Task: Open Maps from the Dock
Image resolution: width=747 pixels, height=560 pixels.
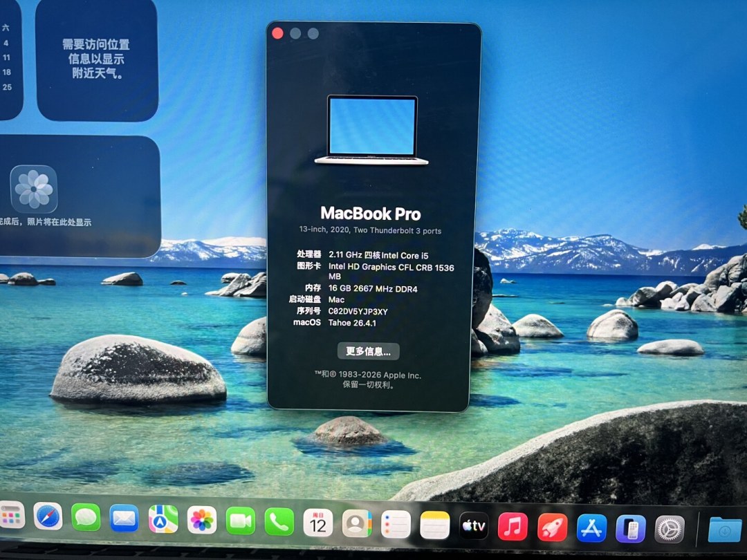Action: 163,519
